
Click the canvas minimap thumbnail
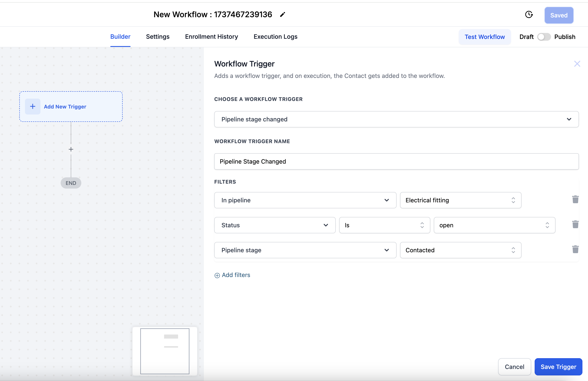(165, 351)
